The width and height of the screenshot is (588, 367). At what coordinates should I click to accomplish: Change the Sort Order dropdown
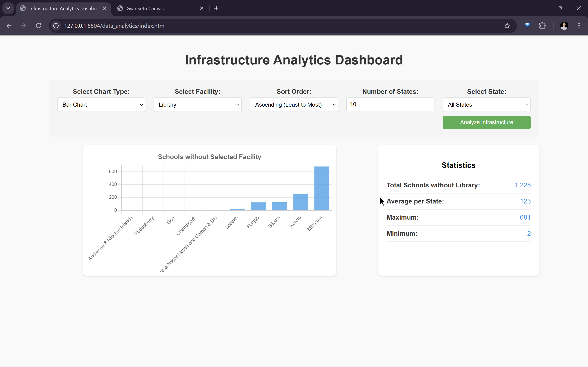294,105
